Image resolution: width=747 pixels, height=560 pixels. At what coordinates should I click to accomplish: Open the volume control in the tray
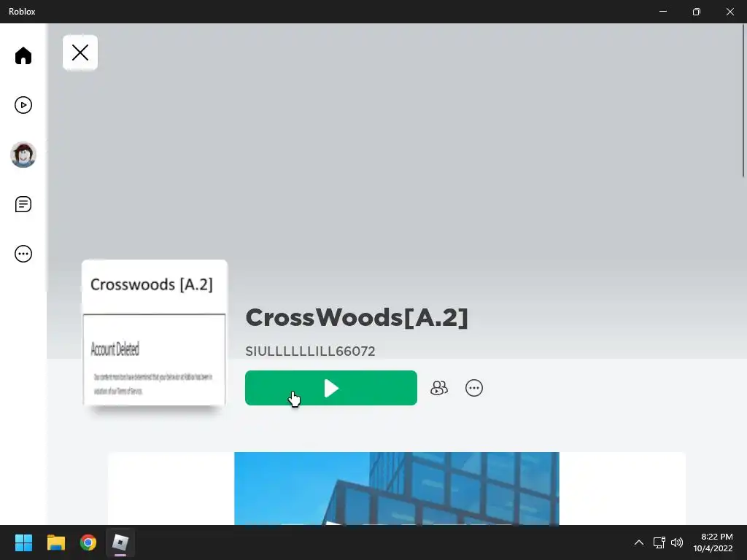tap(676, 542)
